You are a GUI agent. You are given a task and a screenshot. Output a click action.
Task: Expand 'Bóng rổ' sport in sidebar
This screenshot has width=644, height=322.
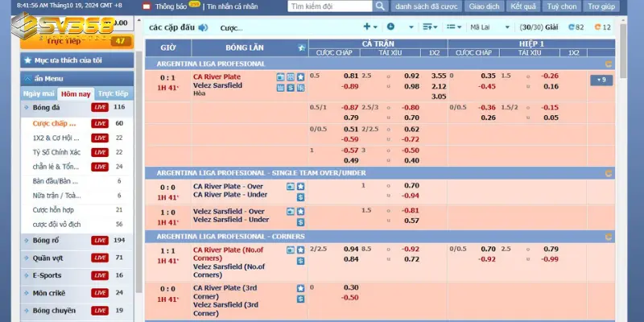(47, 240)
